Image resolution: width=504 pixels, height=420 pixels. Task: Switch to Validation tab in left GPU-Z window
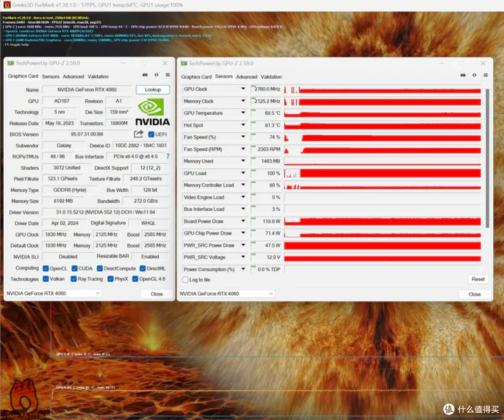(x=98, y=76)
